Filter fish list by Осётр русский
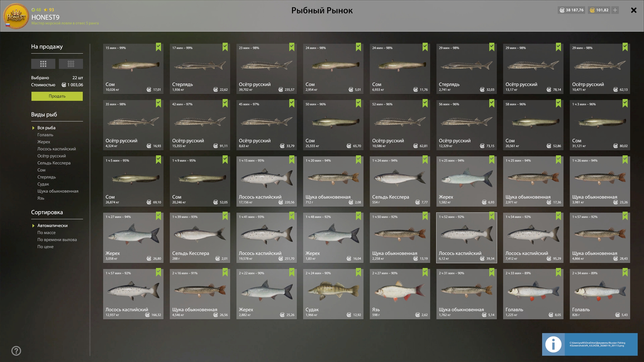 pos(52,156)
